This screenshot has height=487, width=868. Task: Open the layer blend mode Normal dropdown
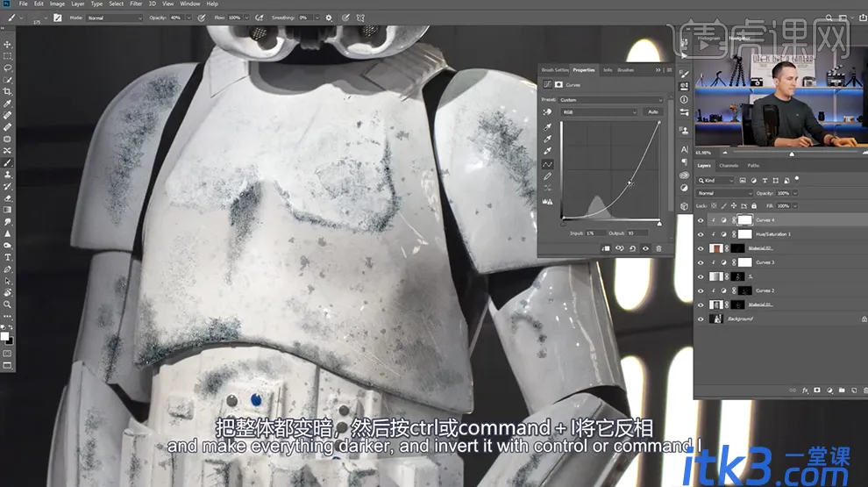click(x=724, y=193)
